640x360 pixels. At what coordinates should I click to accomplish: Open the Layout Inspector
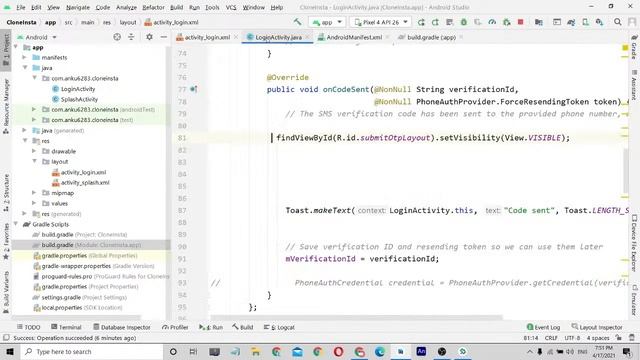(597, 327)
